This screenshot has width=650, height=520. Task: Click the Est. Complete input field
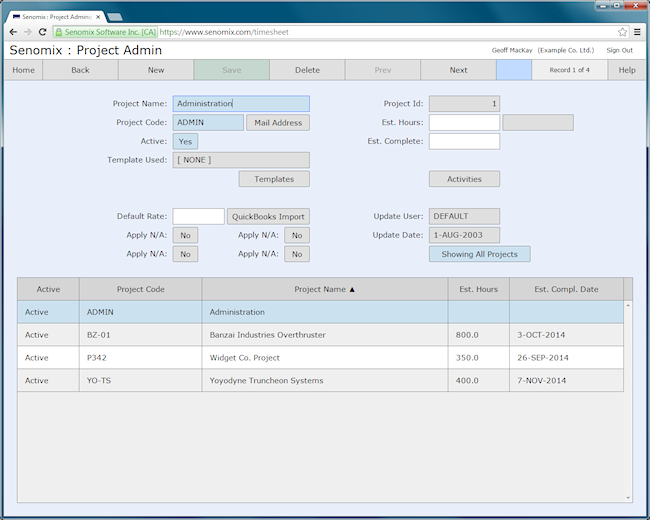tap(464, 141)
